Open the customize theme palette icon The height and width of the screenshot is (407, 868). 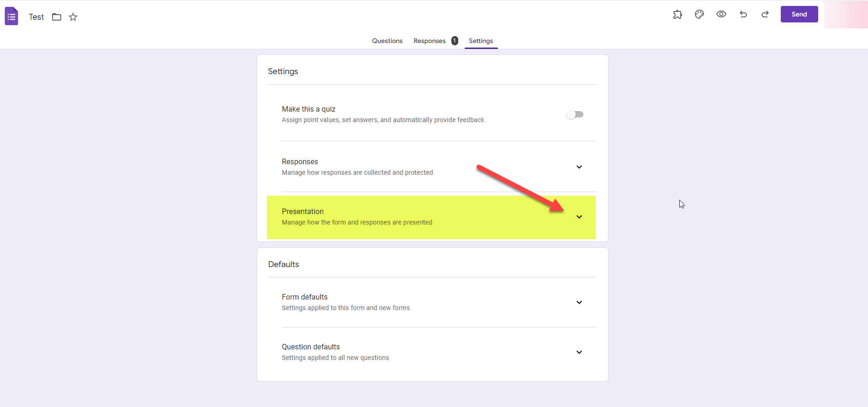[699, 14]
